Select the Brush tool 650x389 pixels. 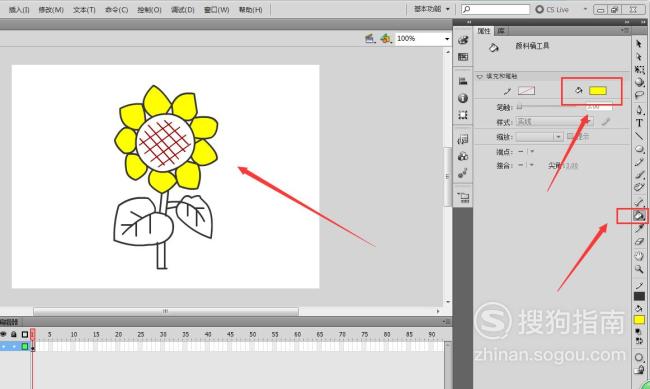point(639,175)
